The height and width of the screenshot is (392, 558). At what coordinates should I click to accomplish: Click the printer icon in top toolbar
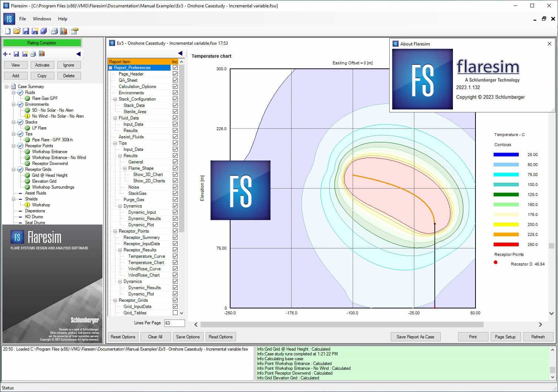(54, 31)
